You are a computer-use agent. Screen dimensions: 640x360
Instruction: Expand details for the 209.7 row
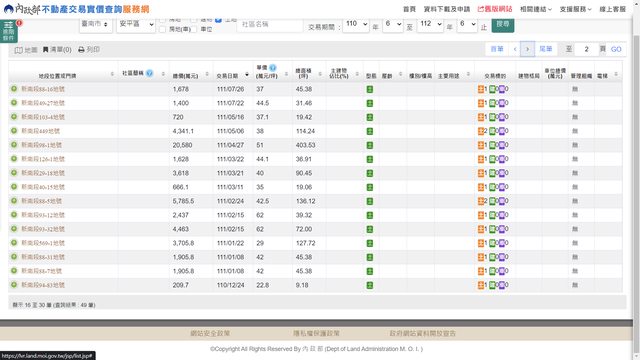point(14,284)
